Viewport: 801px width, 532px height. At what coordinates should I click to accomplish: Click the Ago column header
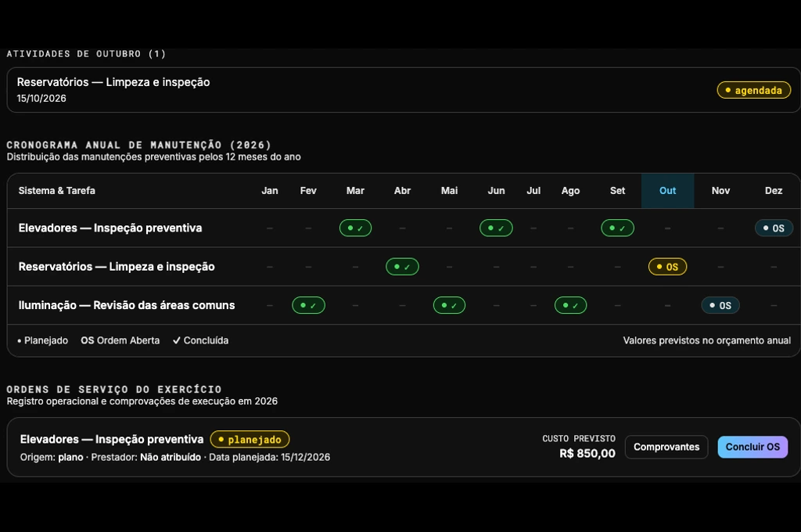click(570, 191)
